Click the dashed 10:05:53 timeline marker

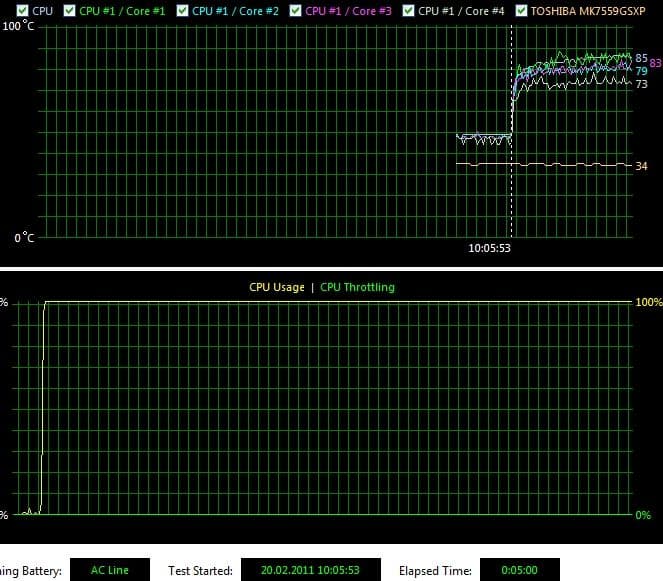coord(511,131)
